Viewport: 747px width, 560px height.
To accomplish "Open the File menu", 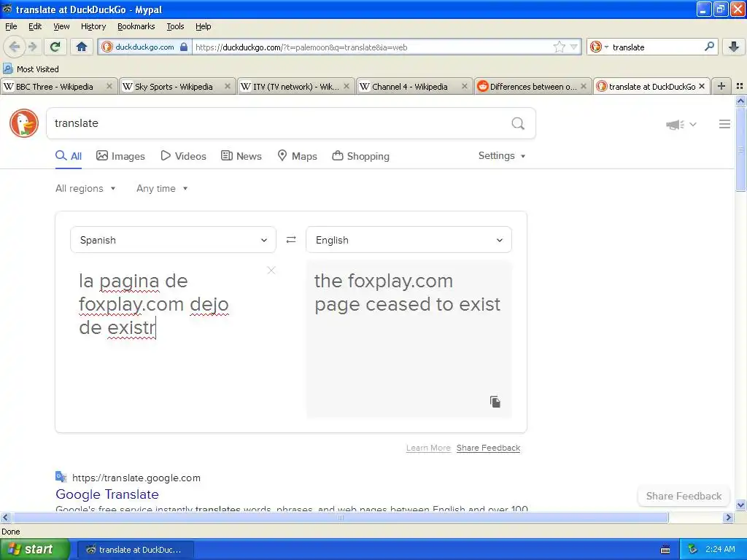I will (x=11, y=26).
